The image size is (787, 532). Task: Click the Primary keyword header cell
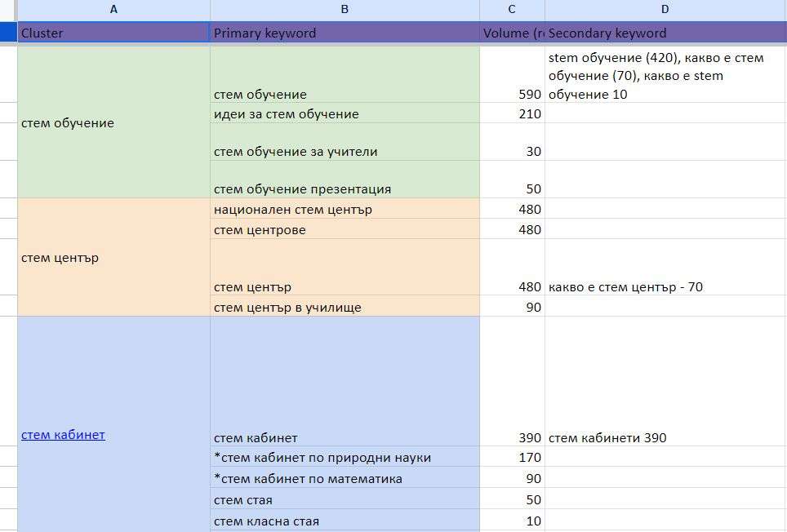[x=345, y=33]
